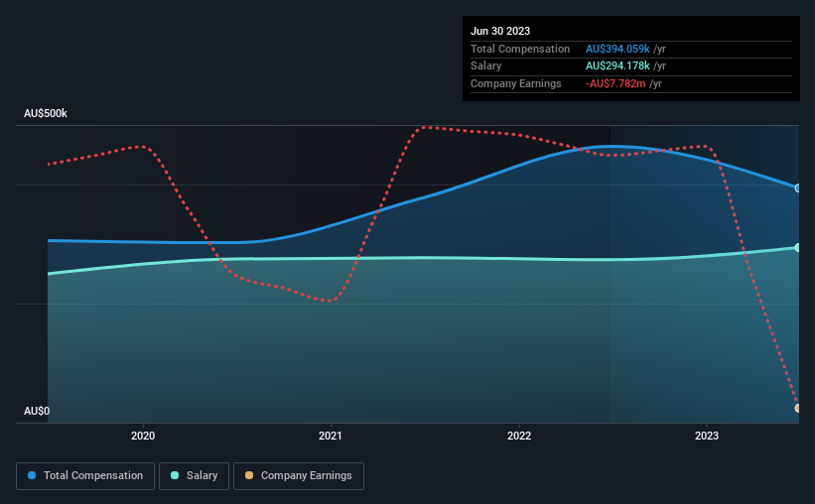Toggle the Company Earnings legend button
This screenshot has height=504, width=815.
[x=299, y=476]
